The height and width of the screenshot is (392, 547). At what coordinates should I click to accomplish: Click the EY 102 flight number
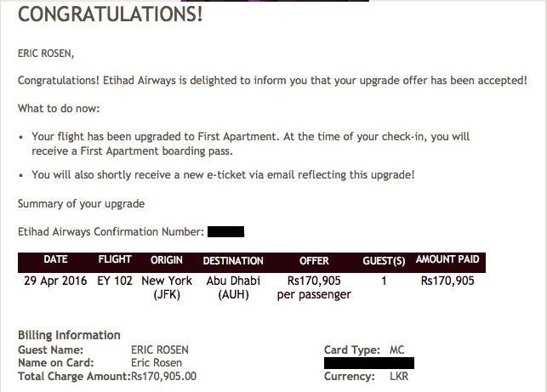(x=115, y=281)
